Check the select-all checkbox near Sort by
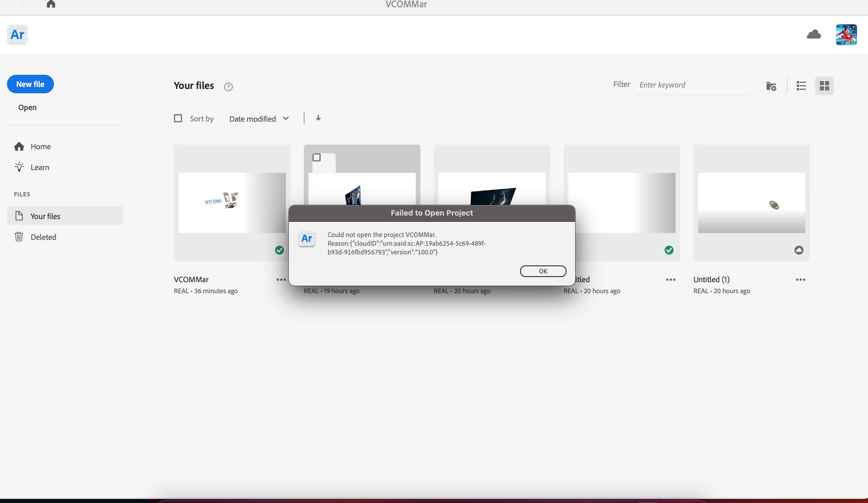This screenshot has width=868, height=503. coord(178,119)
